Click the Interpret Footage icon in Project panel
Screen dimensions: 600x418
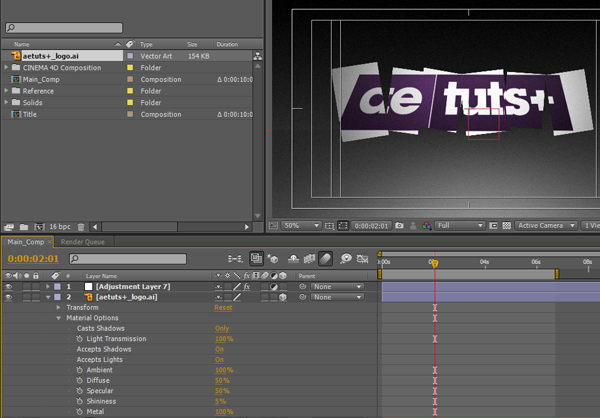tap(9, 227)
